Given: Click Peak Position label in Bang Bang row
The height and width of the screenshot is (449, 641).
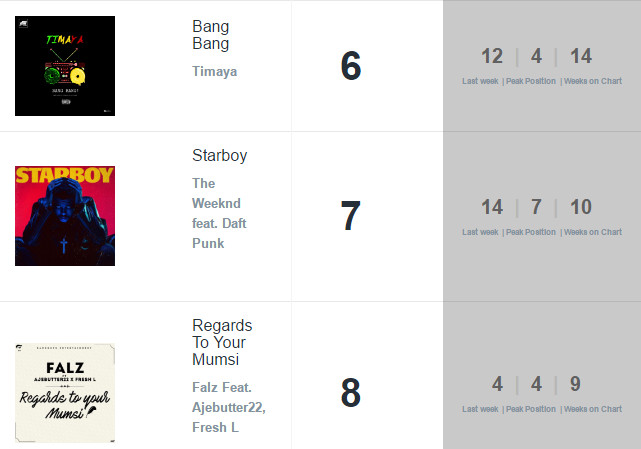Looking at the screenshot, I should click(531, 81).
